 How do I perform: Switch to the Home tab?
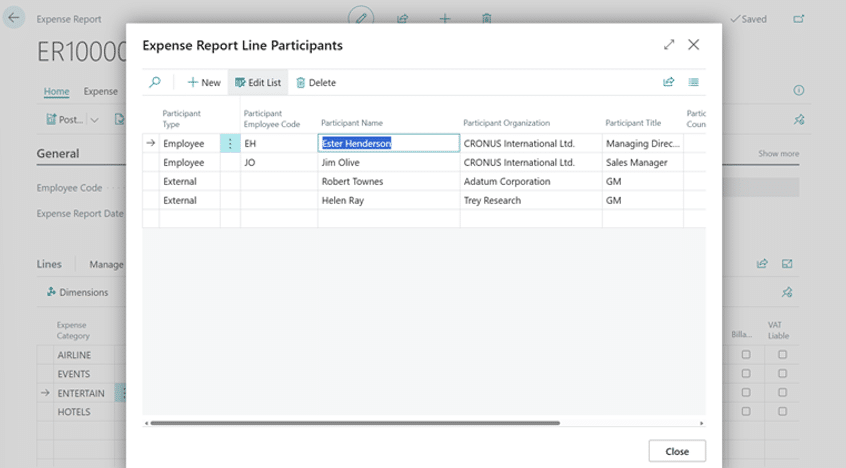tap(56, 91)
